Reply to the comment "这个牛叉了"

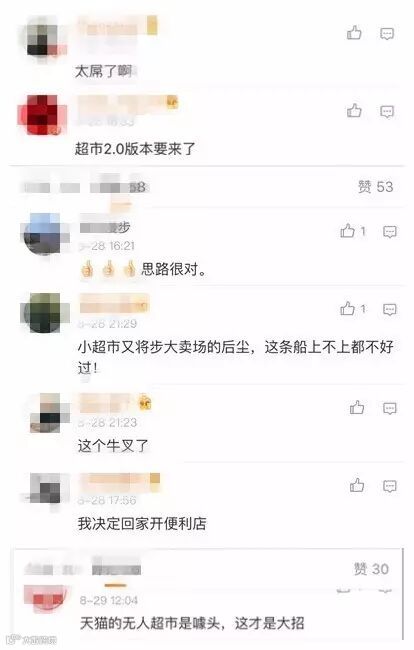tap(390, 409)
